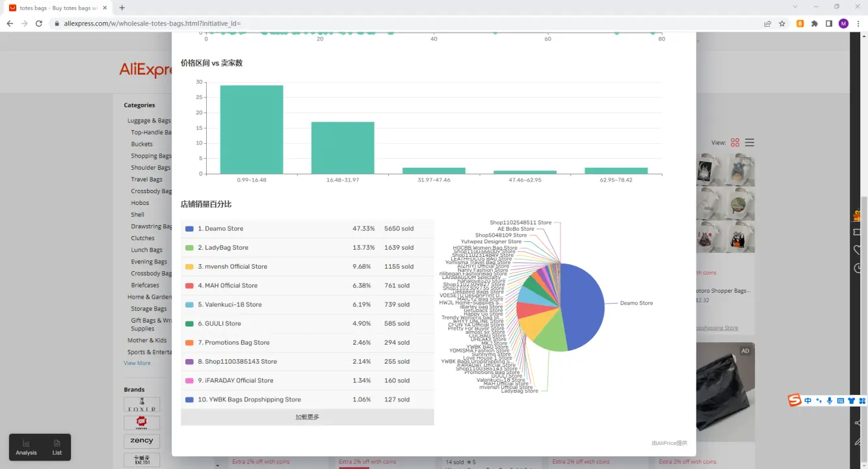868x469 pixels.
Task: Switch to list layout icon
Action: [750, 142]
